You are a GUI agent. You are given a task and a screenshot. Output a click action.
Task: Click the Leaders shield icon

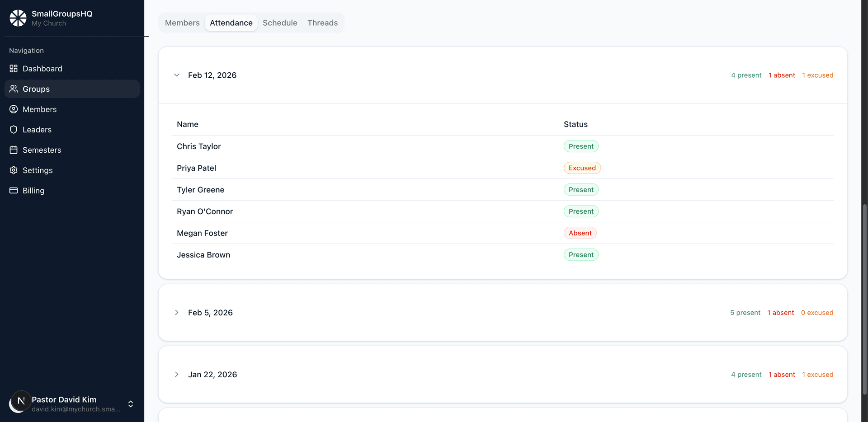click(x=13, y=129)
